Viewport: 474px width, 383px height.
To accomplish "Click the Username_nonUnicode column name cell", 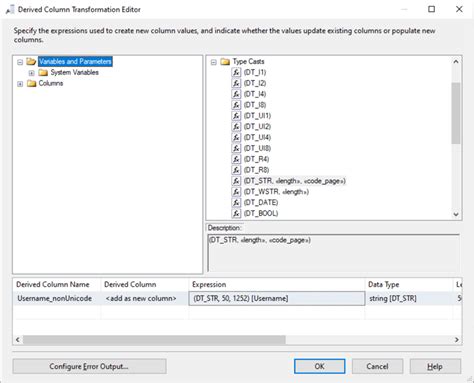I will pos(57,298).
